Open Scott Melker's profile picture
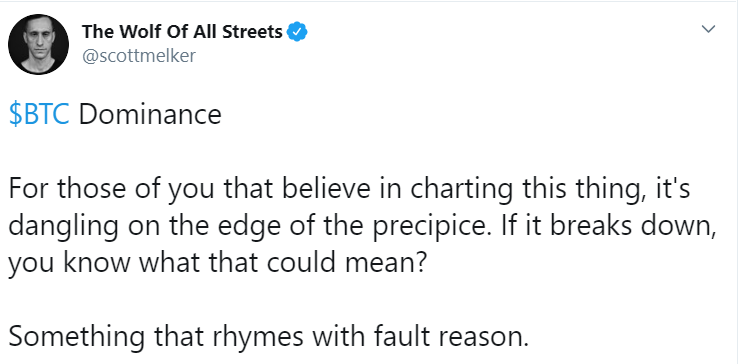The image size is (740, 364). click(38, 44)
